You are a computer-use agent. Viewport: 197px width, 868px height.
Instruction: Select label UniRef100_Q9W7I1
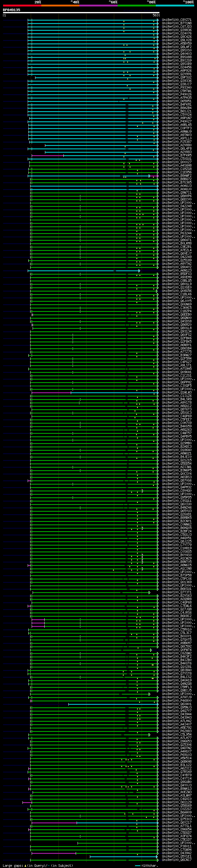click(x=177, y=193)
